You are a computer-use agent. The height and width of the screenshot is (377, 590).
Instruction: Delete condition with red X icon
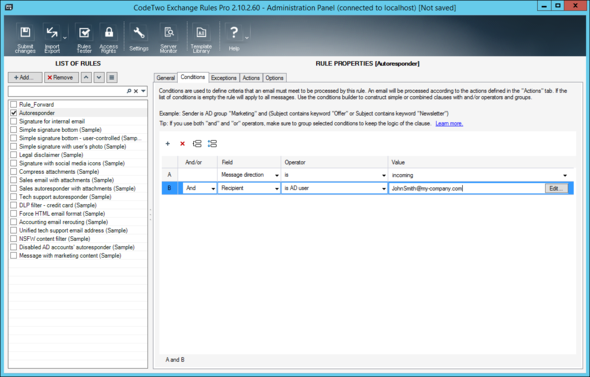[x=182, y=144]
